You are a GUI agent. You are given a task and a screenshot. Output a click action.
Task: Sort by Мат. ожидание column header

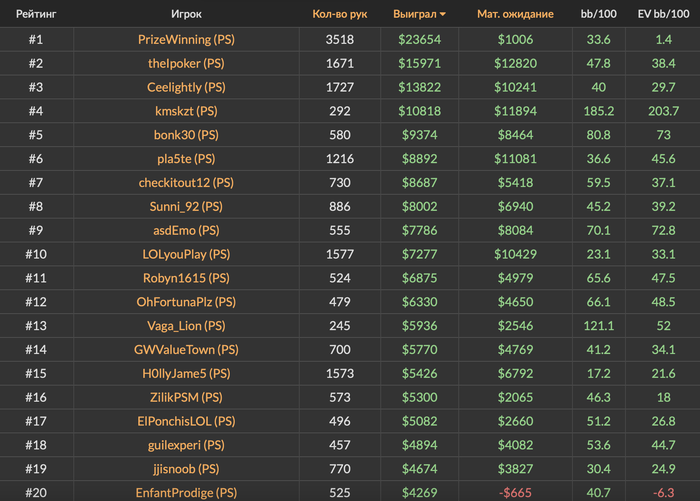[x=515, y=14]
